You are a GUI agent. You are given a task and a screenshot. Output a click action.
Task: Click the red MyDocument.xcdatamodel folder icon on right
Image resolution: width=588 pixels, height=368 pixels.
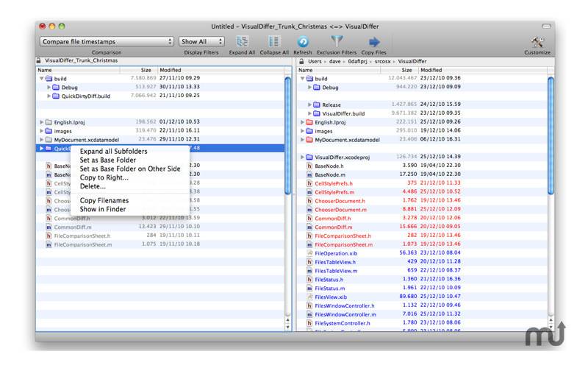click(x=309, y=140)
